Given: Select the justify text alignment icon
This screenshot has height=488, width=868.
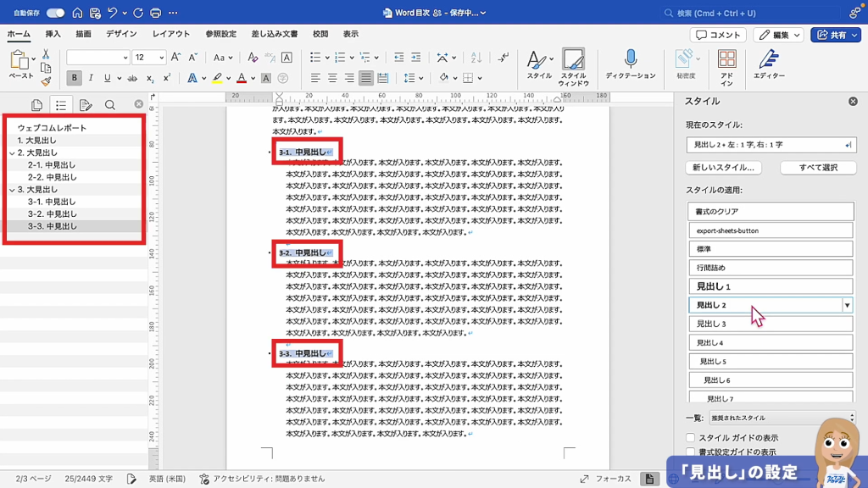Looking at the screenshot, I should tap(366, 78).
